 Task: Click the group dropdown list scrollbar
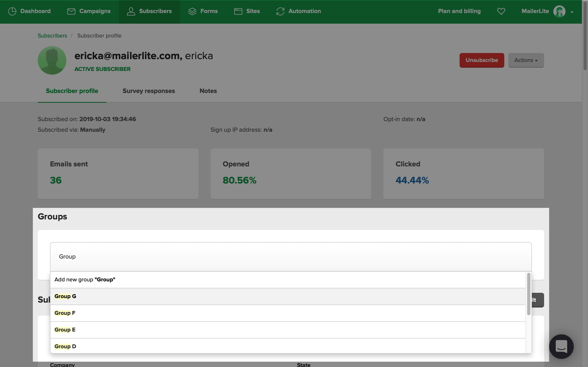pos(528,294)
